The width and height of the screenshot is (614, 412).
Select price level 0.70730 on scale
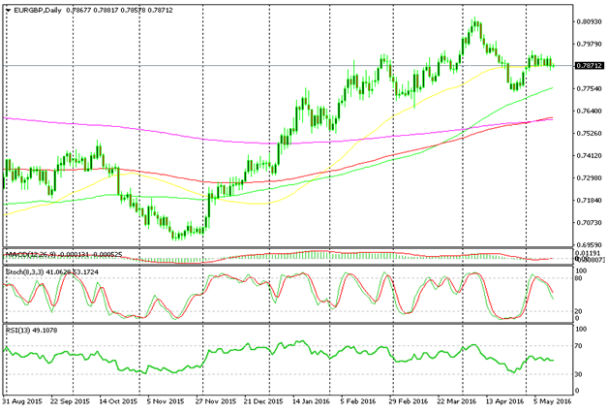point(589,222)
